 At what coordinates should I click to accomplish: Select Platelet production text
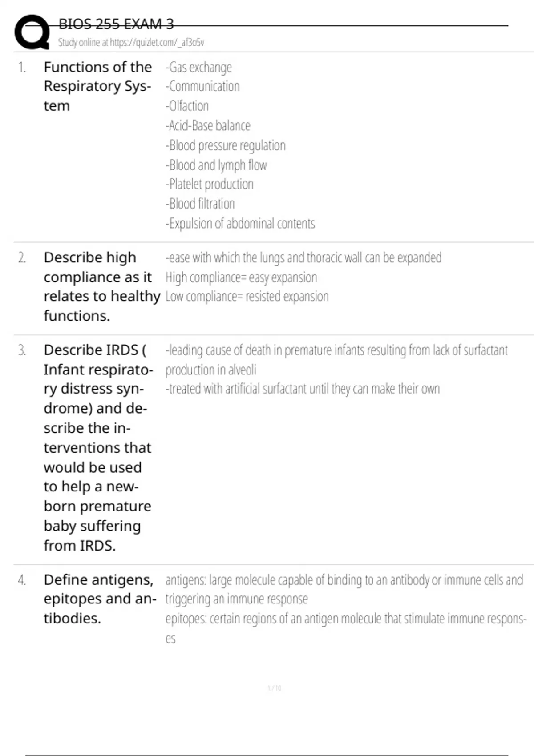pyautogui.click(x=210, y=184)
